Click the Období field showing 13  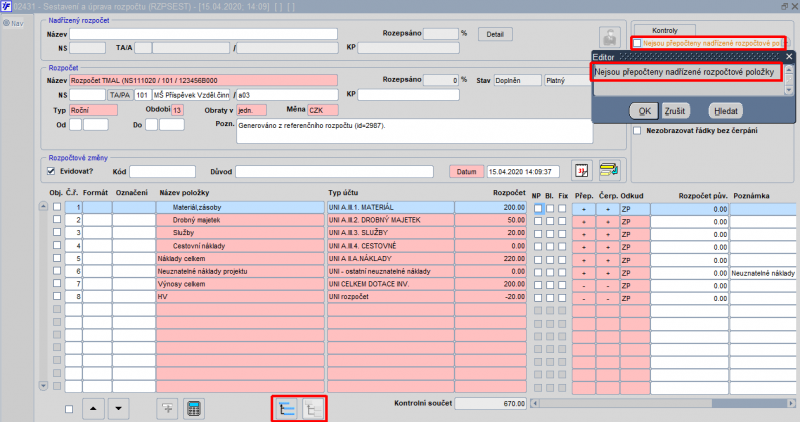[177, 110]
